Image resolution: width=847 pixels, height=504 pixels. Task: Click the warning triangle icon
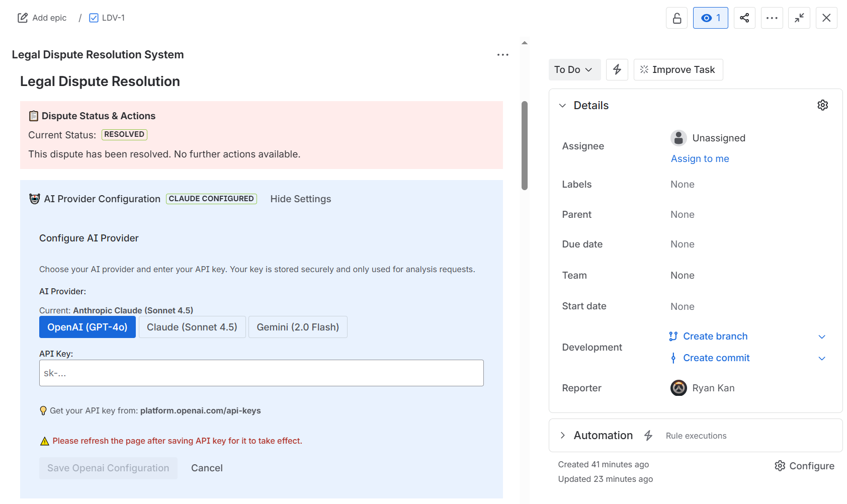click(x=45, y=441)
